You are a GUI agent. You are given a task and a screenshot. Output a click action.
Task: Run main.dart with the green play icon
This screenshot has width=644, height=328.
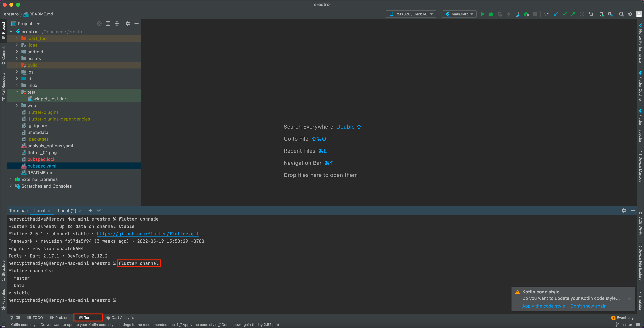point(482,14)
